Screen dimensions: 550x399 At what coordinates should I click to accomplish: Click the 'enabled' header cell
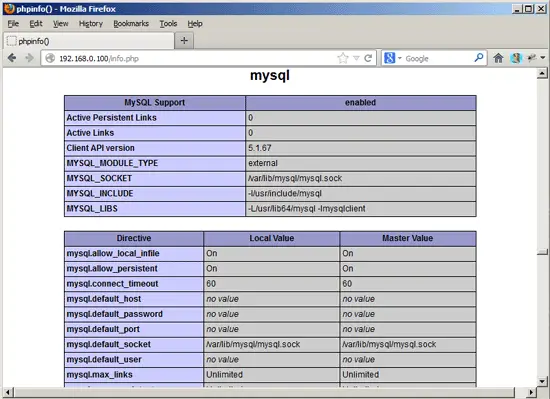(361, 103)
